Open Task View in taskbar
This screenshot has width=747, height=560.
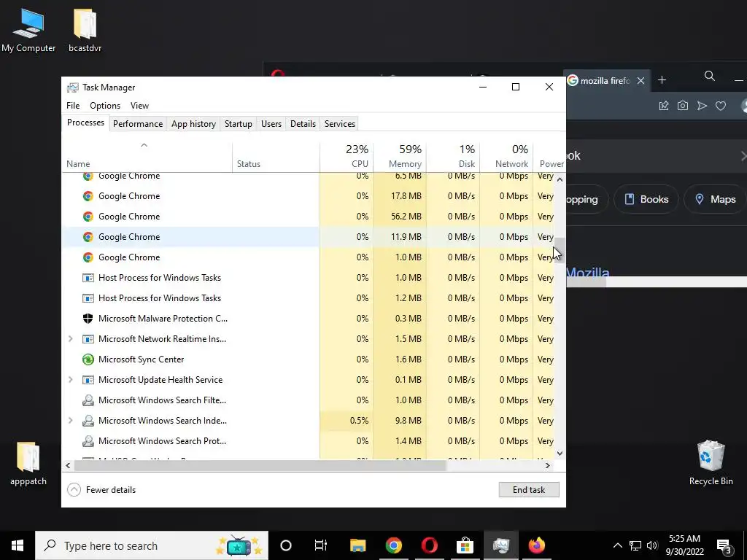coord(321,545)
